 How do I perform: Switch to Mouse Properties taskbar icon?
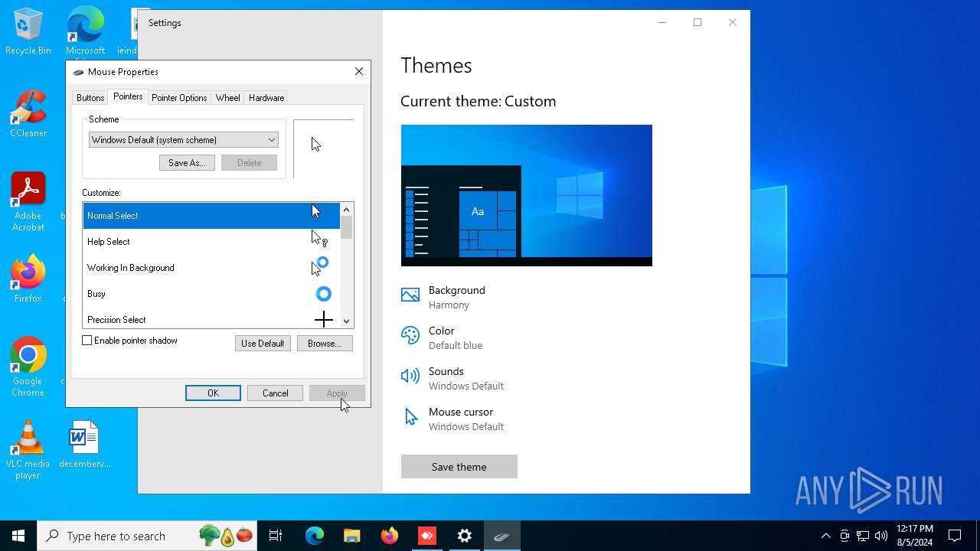click(x=502, y=536)
